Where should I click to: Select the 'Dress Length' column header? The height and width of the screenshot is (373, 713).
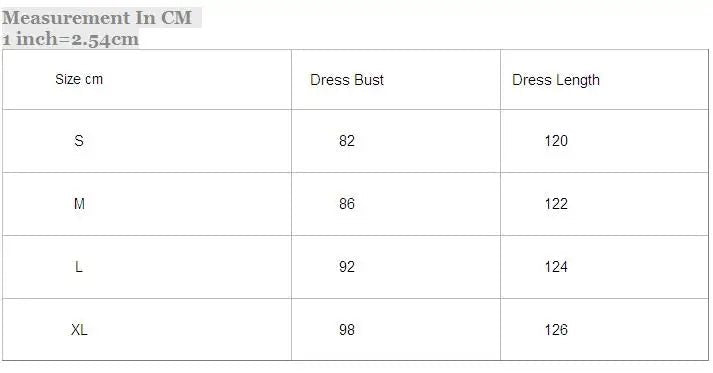coord(604,80)
